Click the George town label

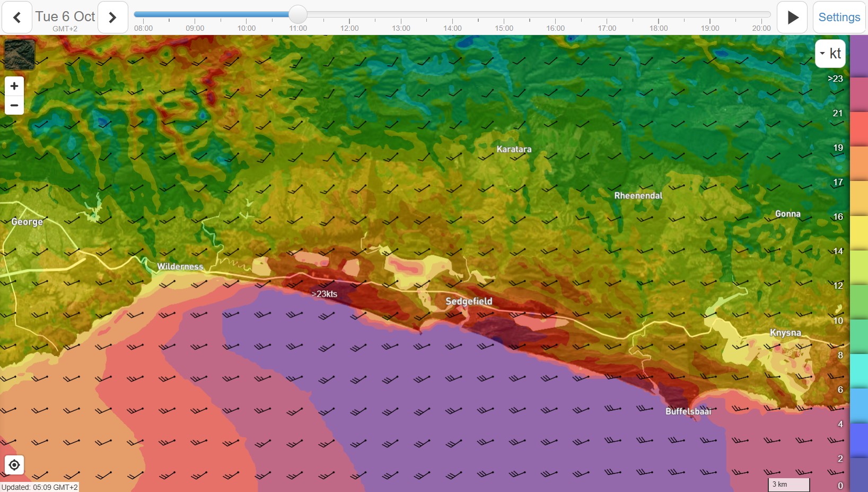(x=27, y=222)
